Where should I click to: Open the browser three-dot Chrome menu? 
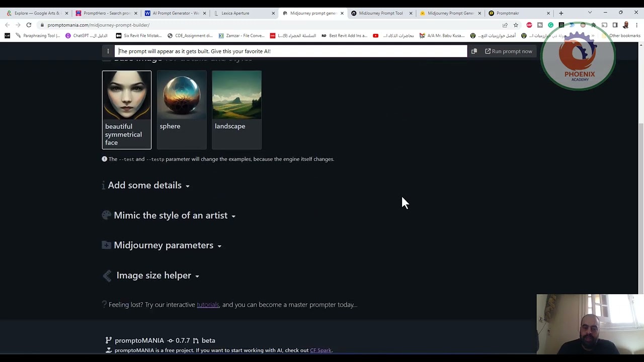click(636, 25)
